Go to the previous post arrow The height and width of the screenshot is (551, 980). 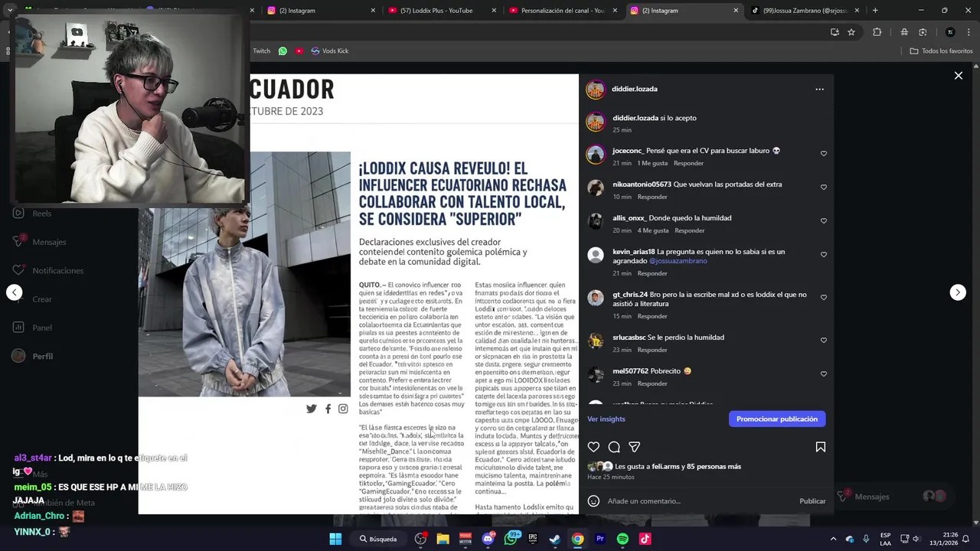(14, 292)
